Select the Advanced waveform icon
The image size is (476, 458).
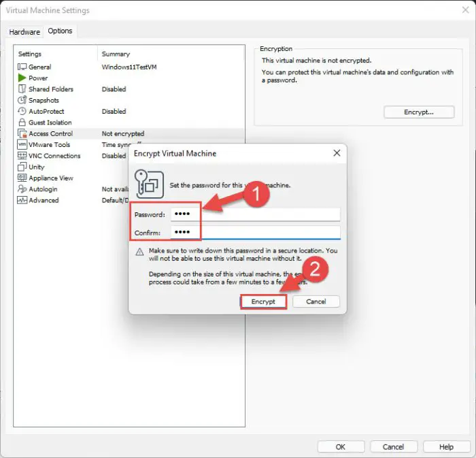(x=22, y=200)
